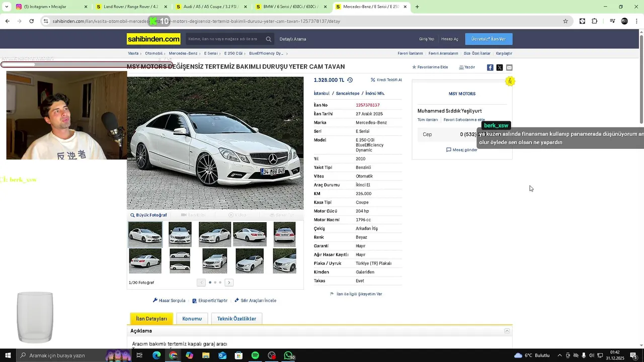Select second gallery page dot
Viewport: 644px width, 362px height.
coord(215,283)
